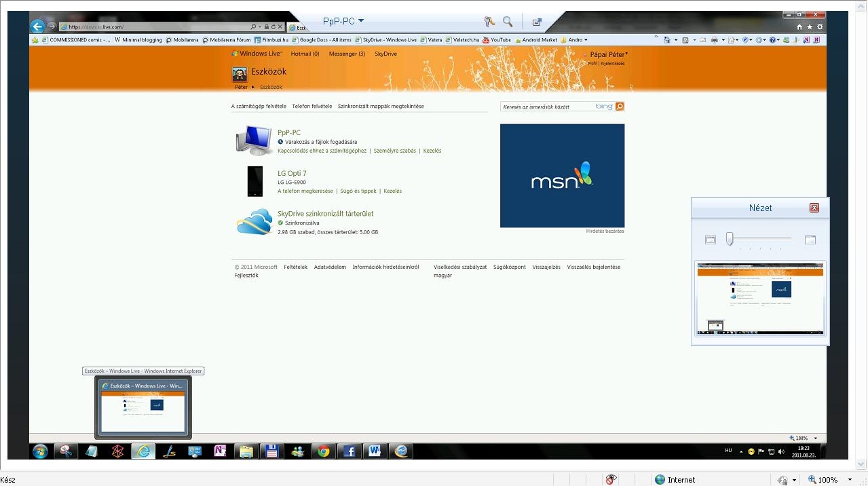Click 'A számítógép felvétele' link

(x=259, y=107)
